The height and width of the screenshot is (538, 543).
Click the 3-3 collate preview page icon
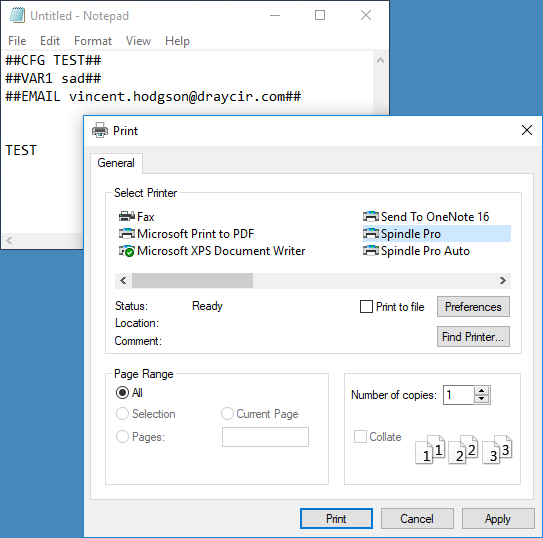coord(497,449)
